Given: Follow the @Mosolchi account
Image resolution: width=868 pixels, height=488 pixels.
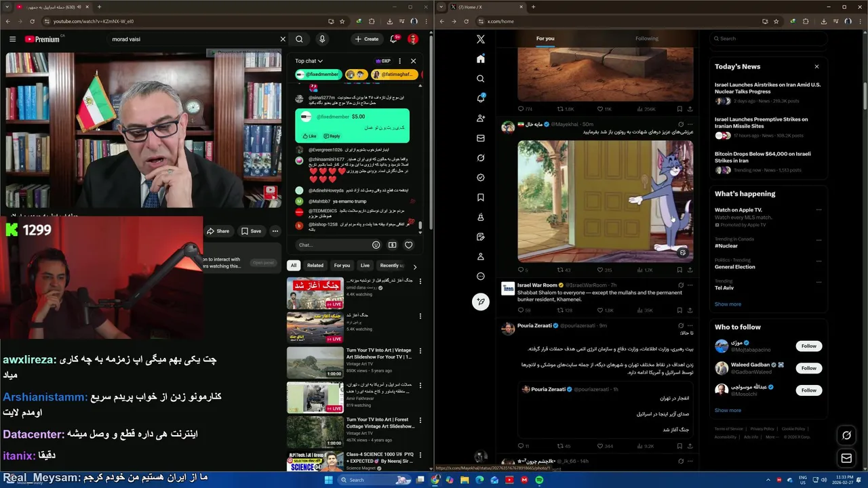Looking at the screenshot, I should click(x=808, y=390).
